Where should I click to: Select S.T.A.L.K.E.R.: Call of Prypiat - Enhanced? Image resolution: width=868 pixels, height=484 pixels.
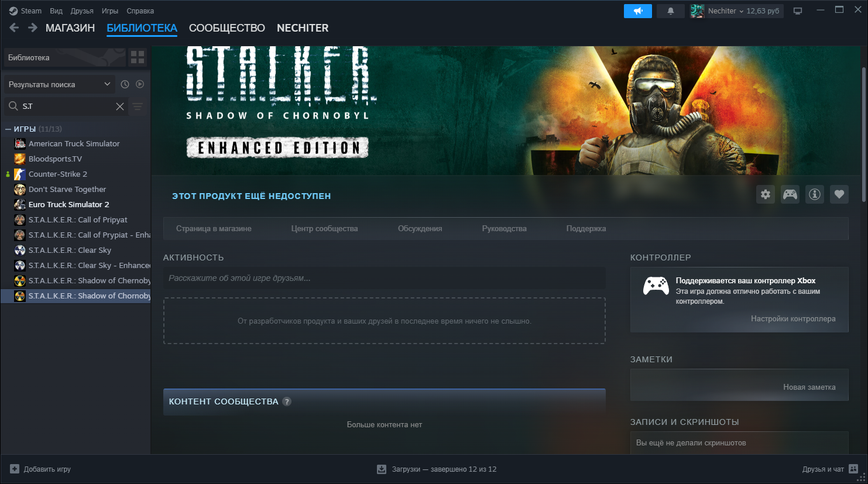pyautogui.click(x=82, y=235)
